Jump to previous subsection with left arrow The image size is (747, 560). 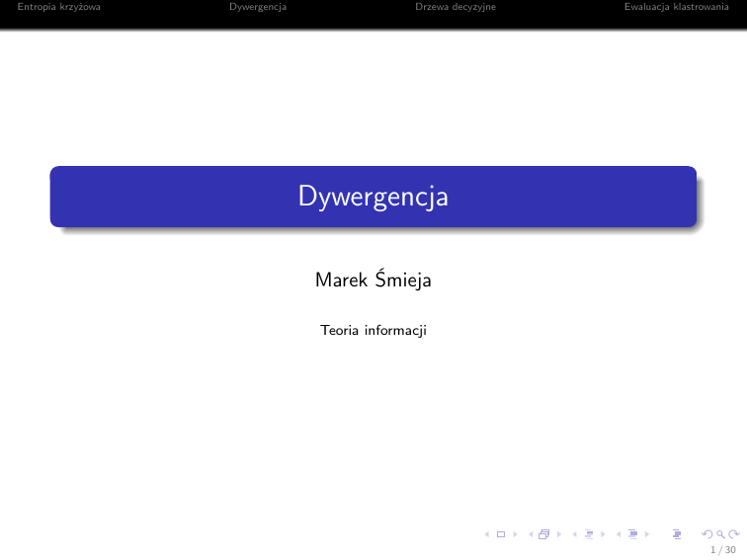pos(575,534)
